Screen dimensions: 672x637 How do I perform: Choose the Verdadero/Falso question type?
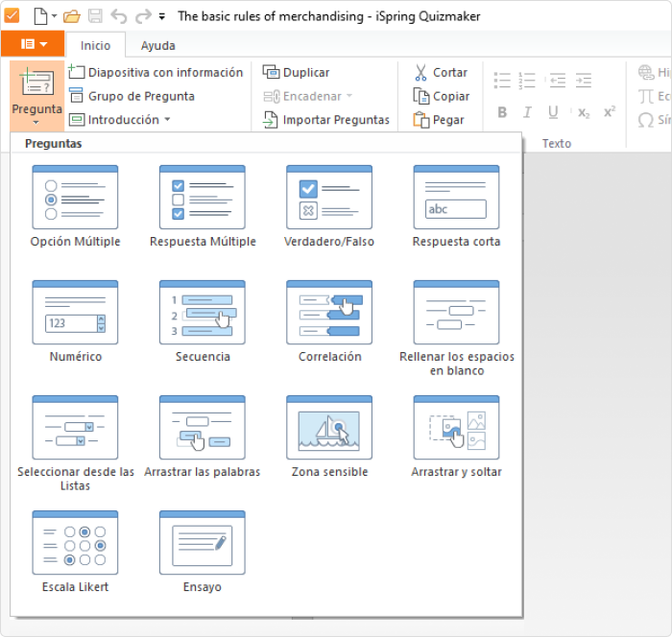[x=329, y=206]
